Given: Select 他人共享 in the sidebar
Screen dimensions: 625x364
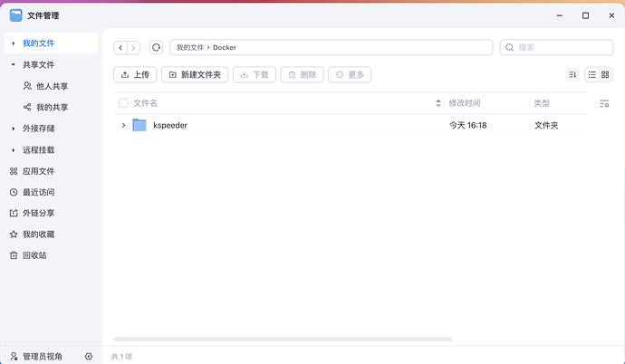Looking at the screenshot, I should 52,86.
